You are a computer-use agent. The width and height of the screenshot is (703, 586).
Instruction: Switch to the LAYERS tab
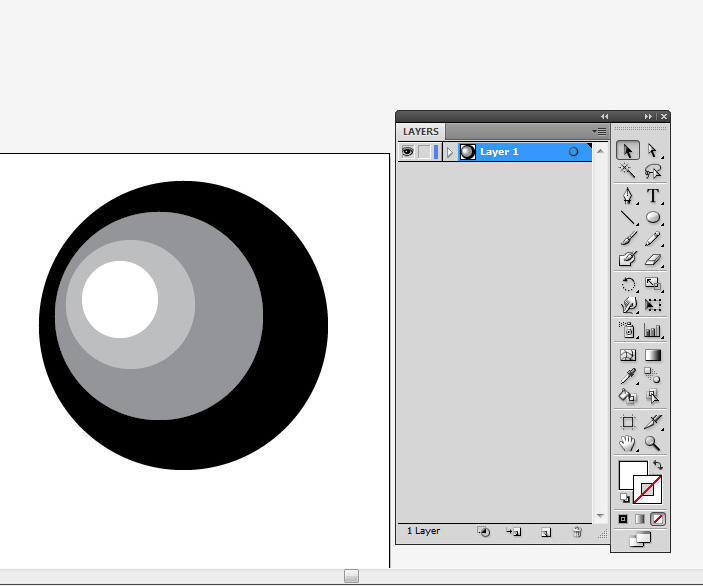coord(421,132)
